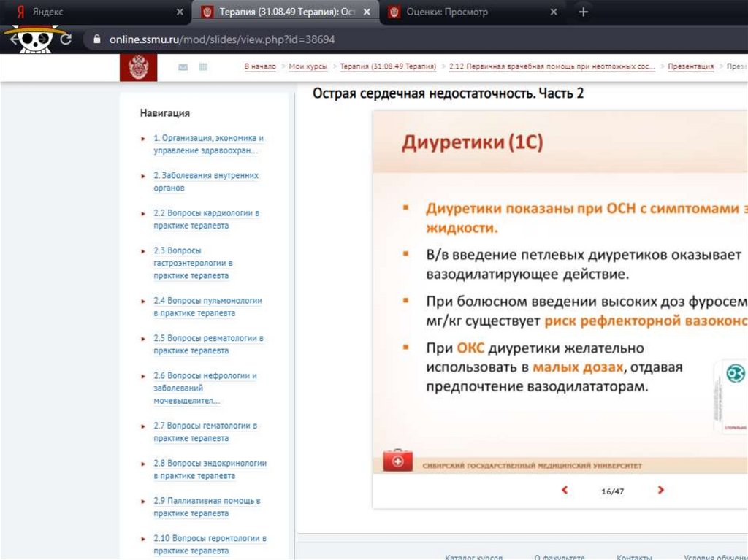Expand arrow beside 2.10 Вопросы геронтологии
Viewport: 748px width, 560px height.
pos(143,539)
